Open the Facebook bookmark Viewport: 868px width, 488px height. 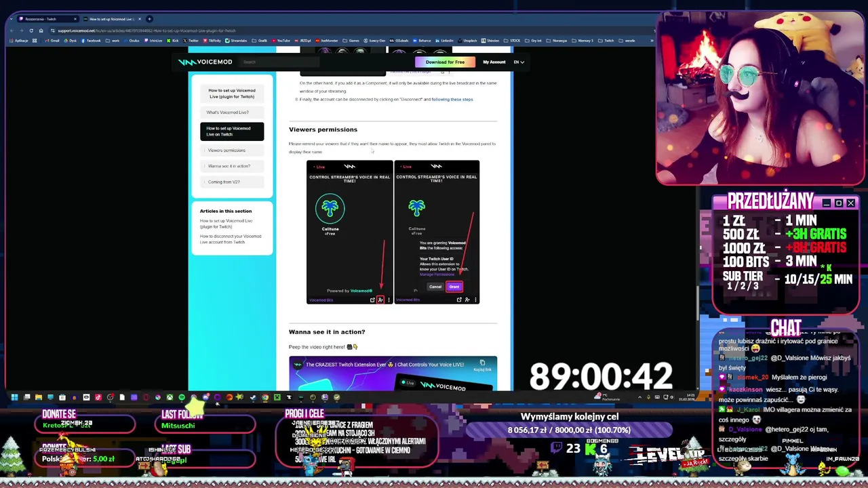tap(91, 41)
